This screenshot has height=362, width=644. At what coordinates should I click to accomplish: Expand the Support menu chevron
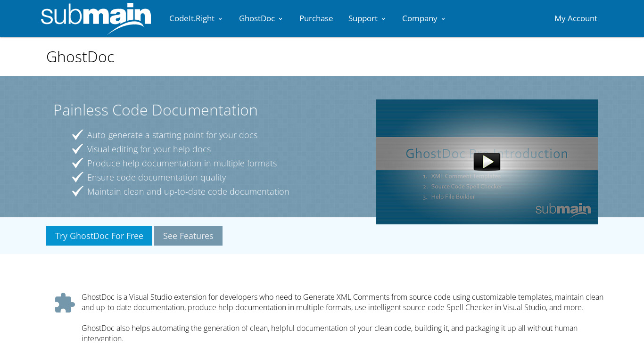click(x=383, y=19)
